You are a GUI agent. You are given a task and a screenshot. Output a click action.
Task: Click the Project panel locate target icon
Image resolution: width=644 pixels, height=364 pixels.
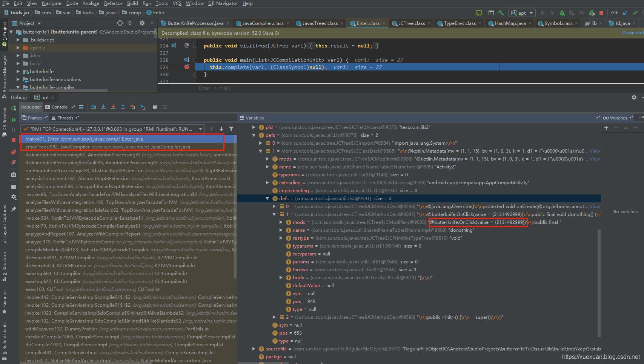click(120, 23)
